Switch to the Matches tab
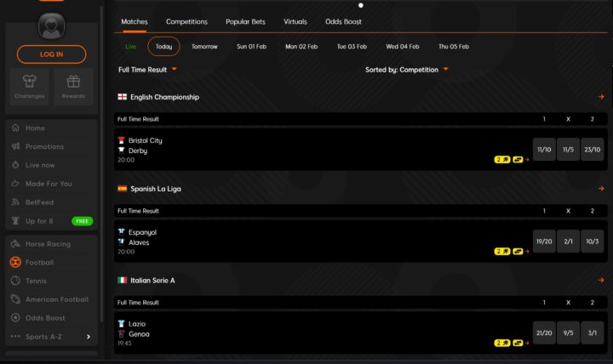 click(135, 22)
